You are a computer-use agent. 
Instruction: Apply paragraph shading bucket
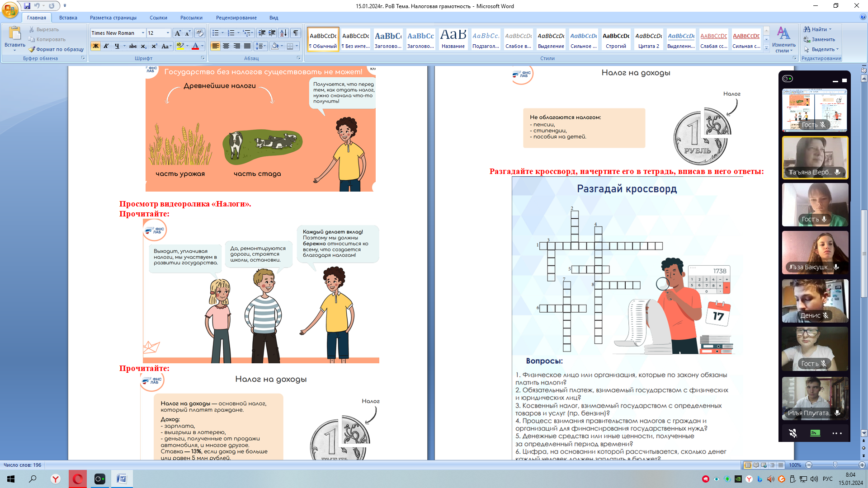(275, 46)
